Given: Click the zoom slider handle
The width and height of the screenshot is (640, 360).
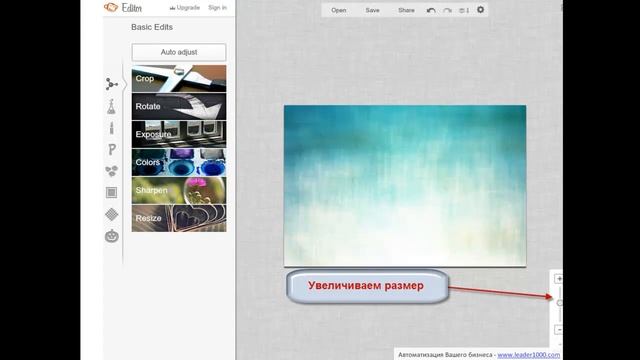Looking at the screenshot, I should 560,303.
